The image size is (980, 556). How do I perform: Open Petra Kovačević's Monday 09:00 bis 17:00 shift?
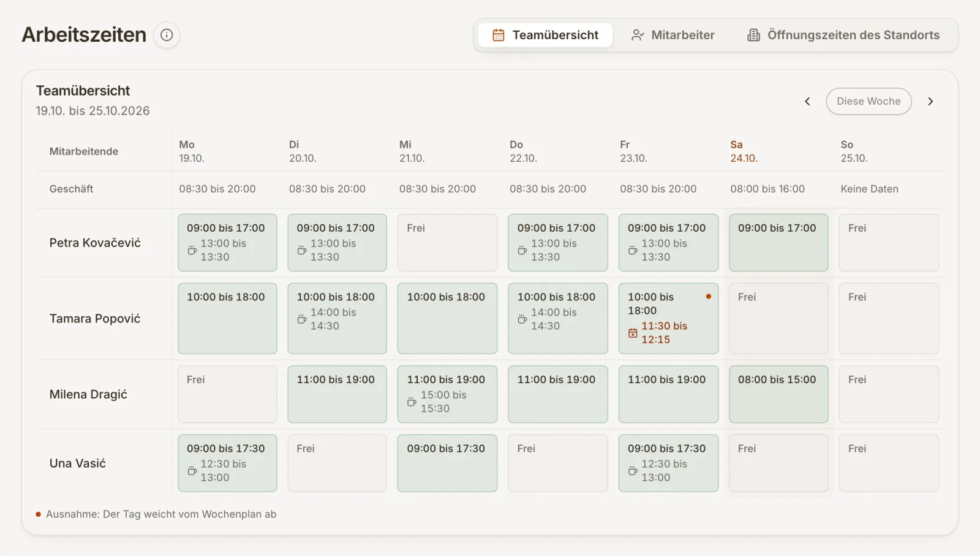227,242
